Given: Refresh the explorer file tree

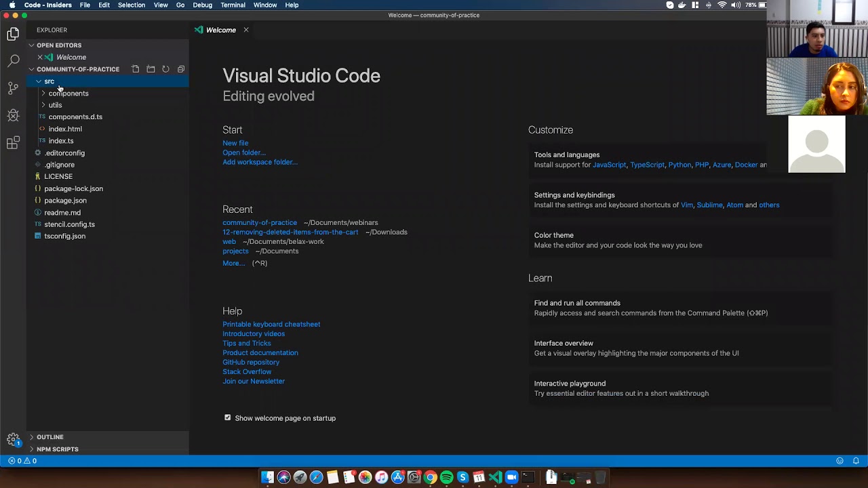Looking at the screenshot, I should (x=165, y=69).
